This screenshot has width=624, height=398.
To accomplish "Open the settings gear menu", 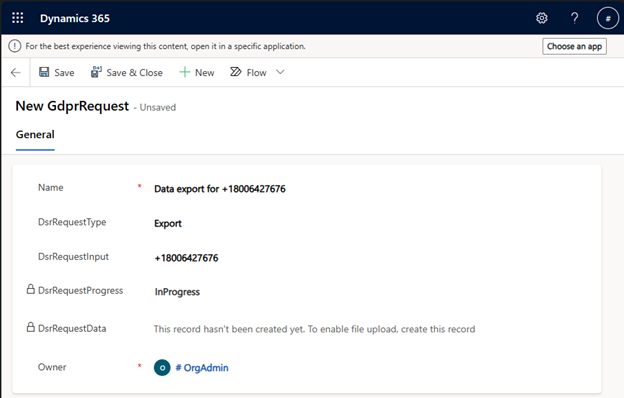I will point(542,18).
